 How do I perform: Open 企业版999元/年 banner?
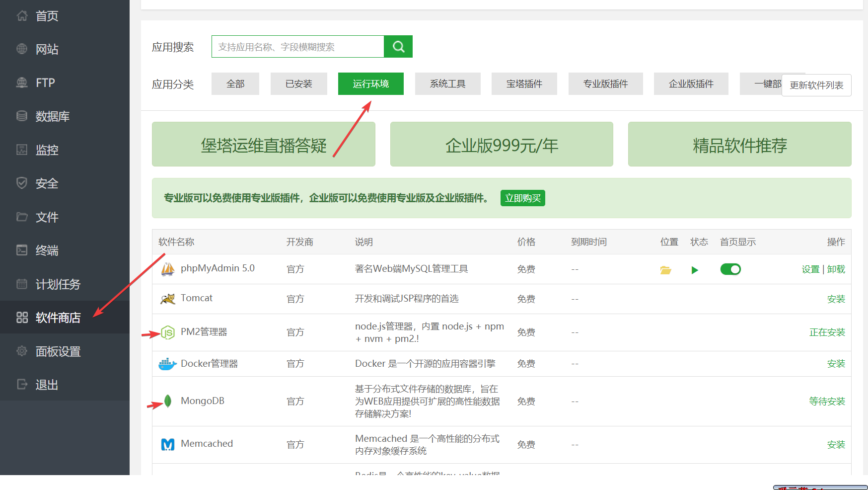click(x=502, y=144)
